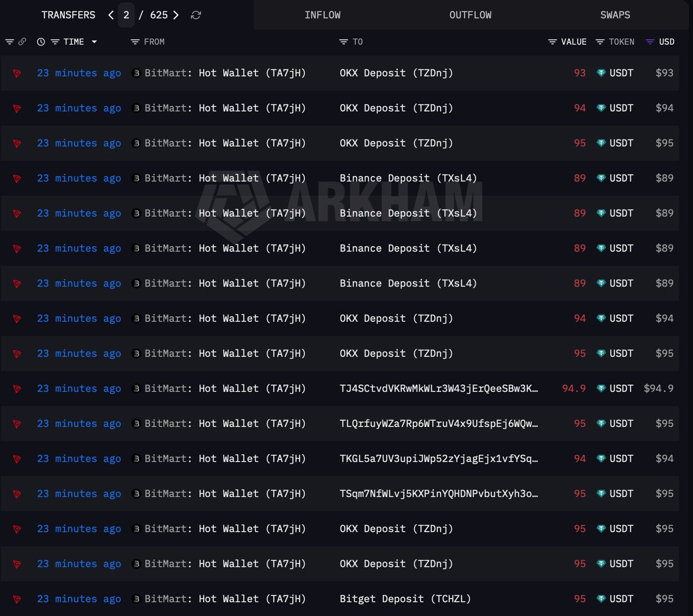Image resolution: width=693 pixels, height=616 pixels.
Task: Click the USDT icon in the TLQrfuy row
Action: point(601,424)
